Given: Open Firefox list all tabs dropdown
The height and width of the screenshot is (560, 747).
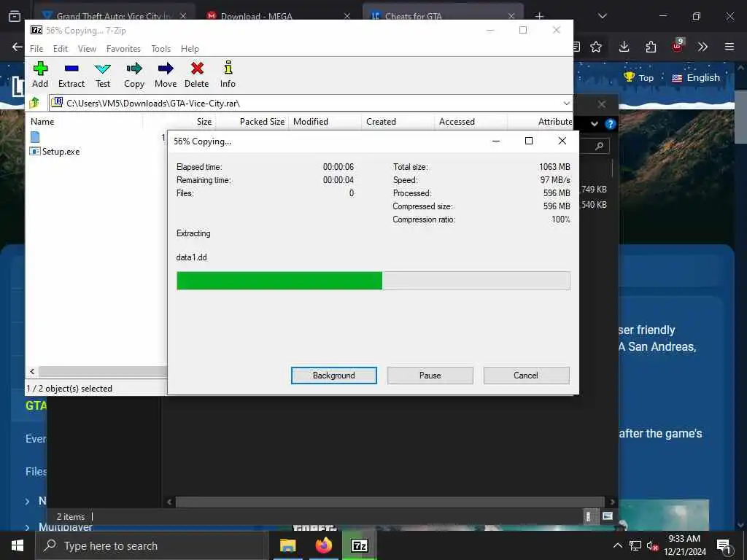Looking at the screenshot, I should coord(602,16).
